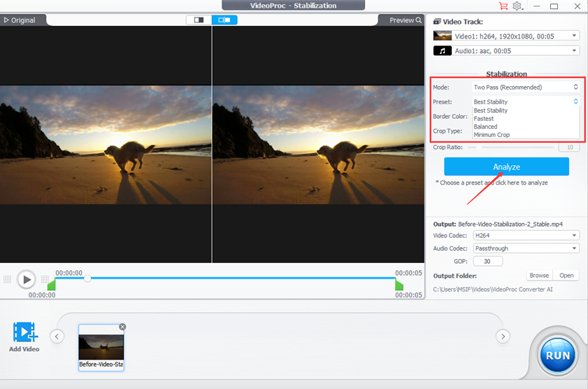Click the RUN button

(x=558, y=355)
